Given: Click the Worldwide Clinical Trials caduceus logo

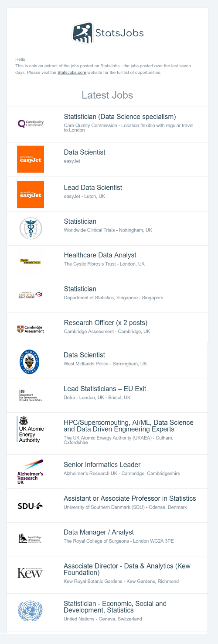Looking at the screenshot, I should [x=31, y=228].
